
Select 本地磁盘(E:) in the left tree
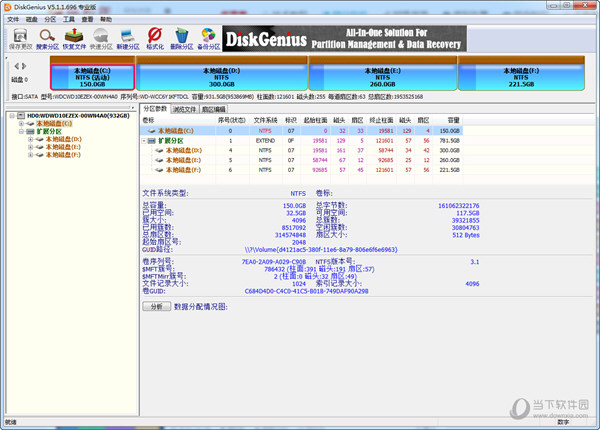click(64, 147)
